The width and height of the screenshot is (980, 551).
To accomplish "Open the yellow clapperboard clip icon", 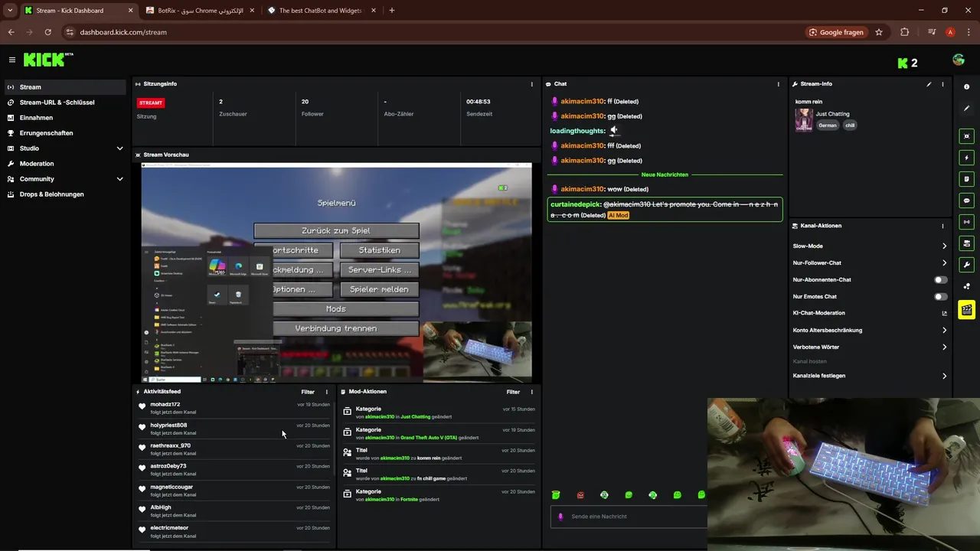I will (x=966, y=310).
